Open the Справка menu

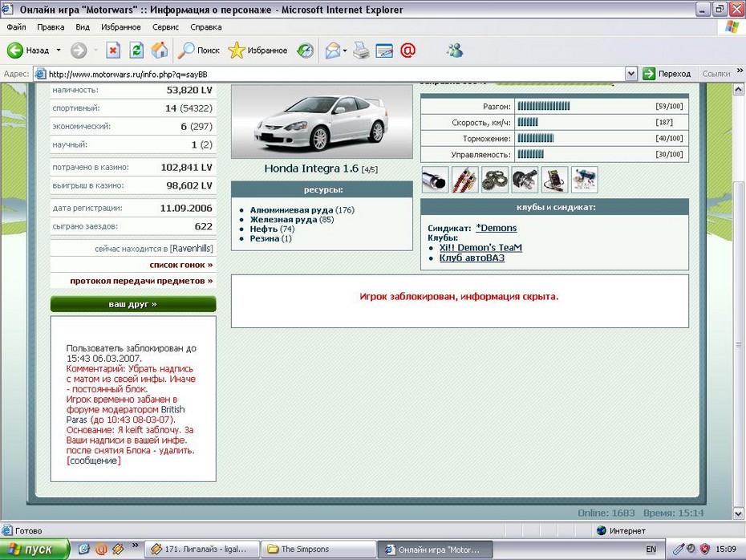206,27
